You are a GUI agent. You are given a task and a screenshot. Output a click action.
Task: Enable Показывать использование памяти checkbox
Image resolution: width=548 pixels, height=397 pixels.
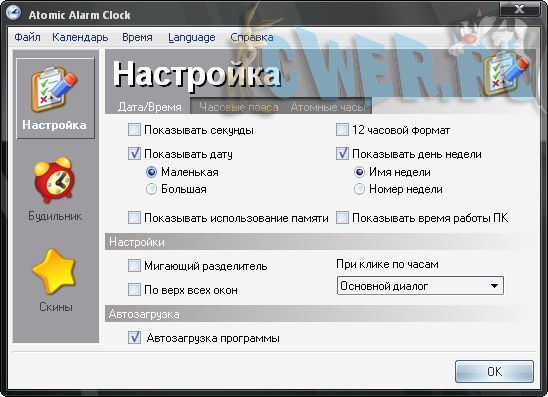134,218
